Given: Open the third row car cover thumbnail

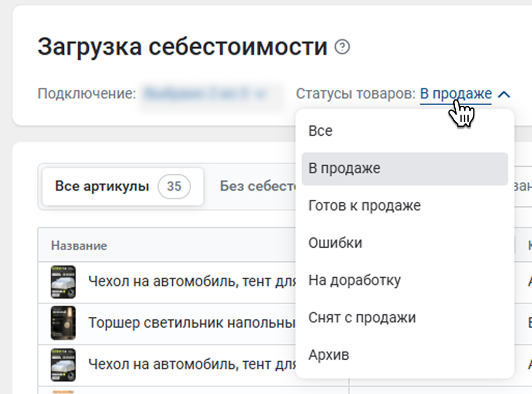Looking at the screenshot, I should click(x=63, y=365).
